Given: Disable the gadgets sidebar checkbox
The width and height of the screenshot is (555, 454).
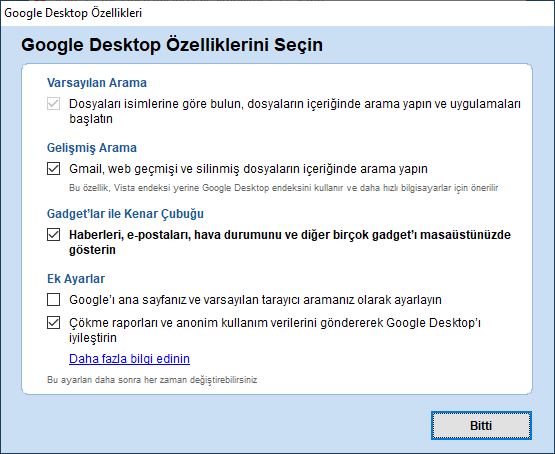Looking at the screenshot, I should point(53,235).
